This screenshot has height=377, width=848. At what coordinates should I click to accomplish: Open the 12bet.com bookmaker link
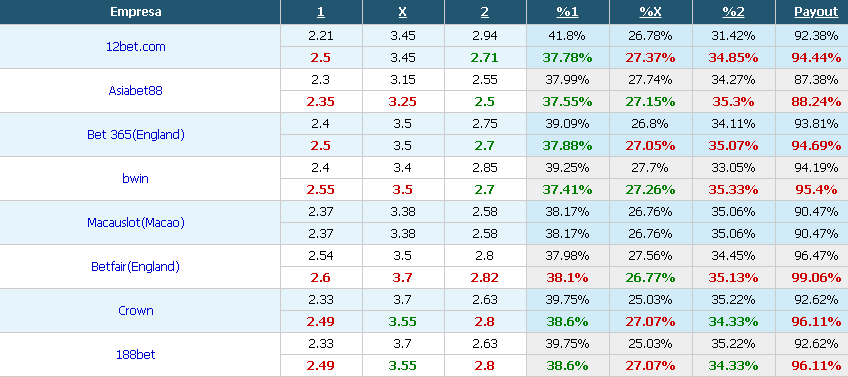coord(136,47)
